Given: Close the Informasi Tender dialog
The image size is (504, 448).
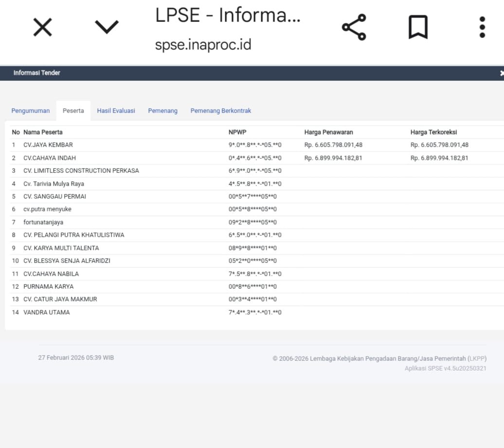Looking at the screenshot, I should click(501, 73).
